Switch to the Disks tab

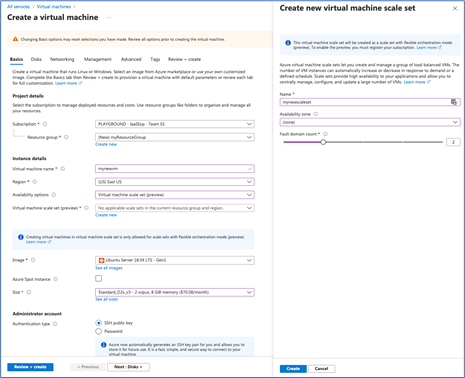tap(36, 59)
